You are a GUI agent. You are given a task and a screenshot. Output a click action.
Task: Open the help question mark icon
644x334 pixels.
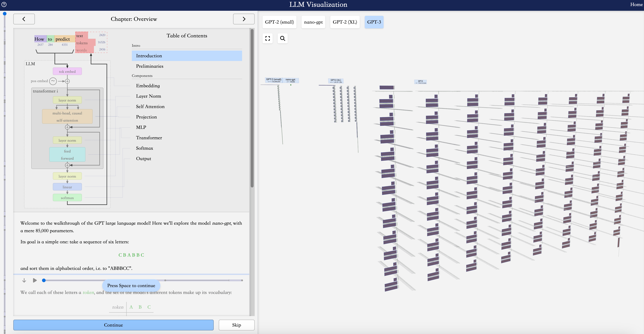tap(4, 4)
